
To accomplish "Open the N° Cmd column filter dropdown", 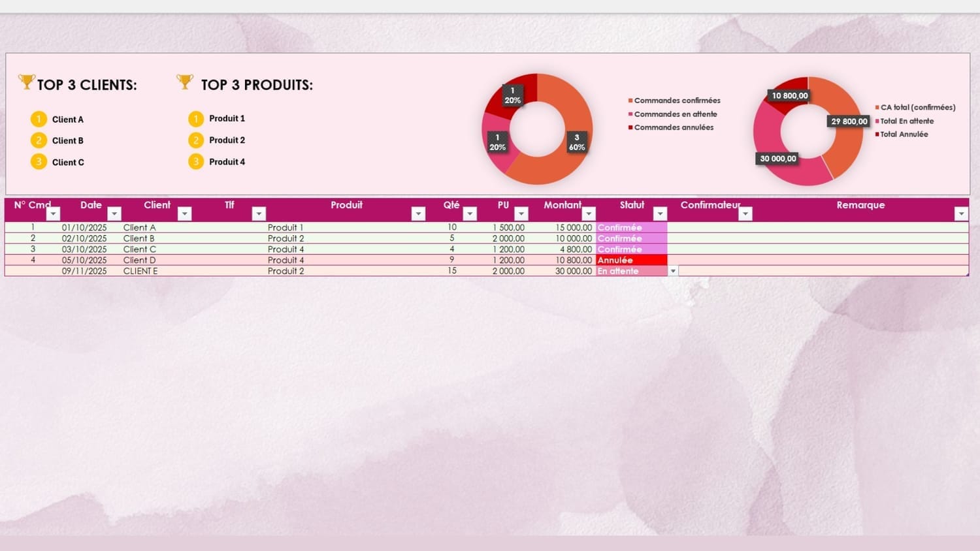I will [53, 213].
